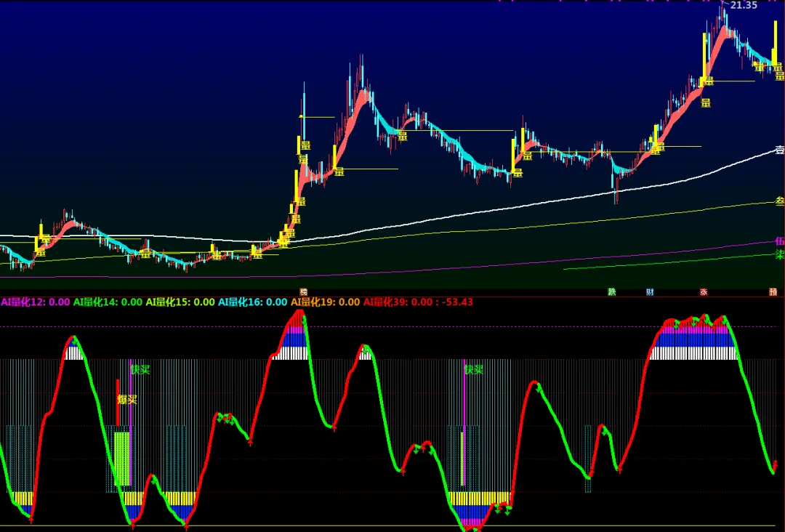Open the green 跌 info marker
This screenshot has height=532, width=785.
612,291
